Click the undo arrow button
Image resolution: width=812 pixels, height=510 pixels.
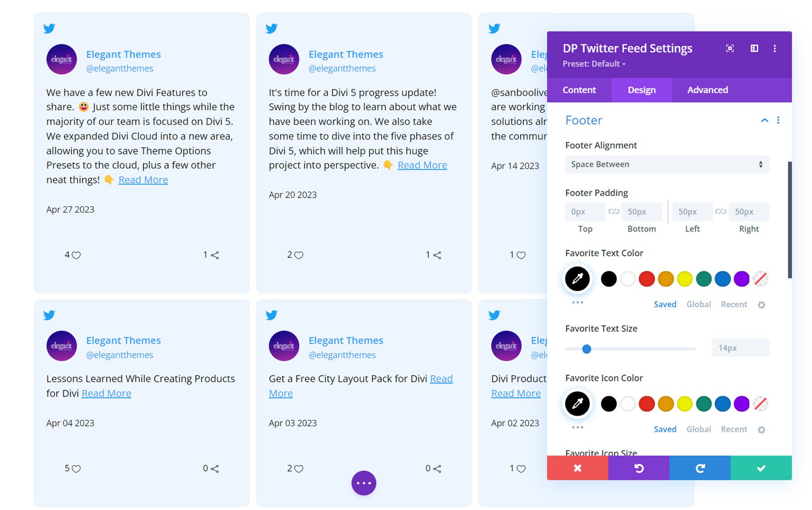coord(639,468)
